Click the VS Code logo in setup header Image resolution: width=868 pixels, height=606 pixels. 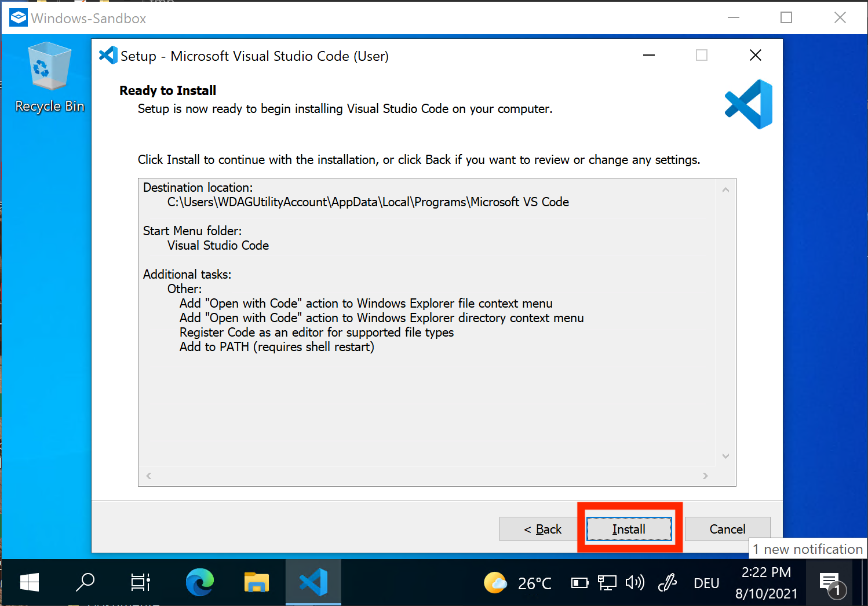[748, 104]
